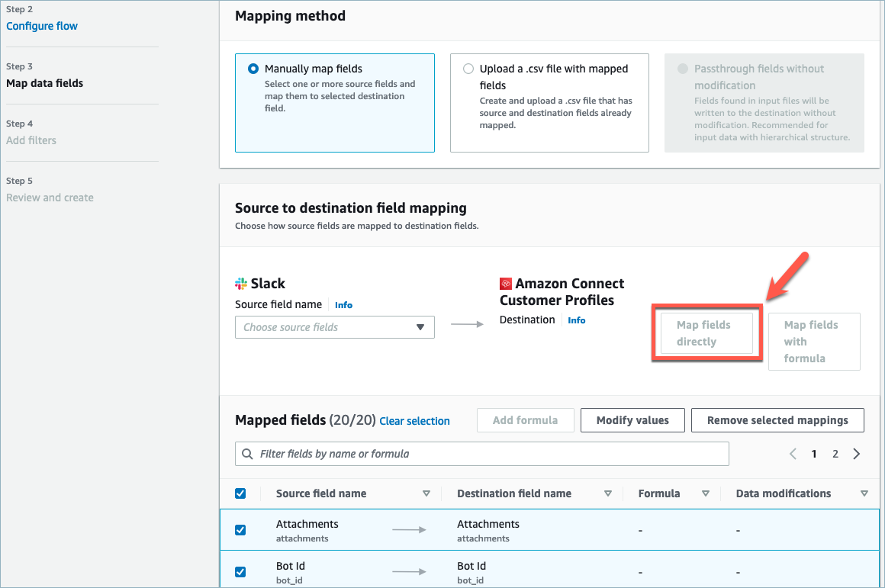
Task: Uncheck the select-all mapped fields checkbox
Action: pyautogui.click(x=240, y=493)
